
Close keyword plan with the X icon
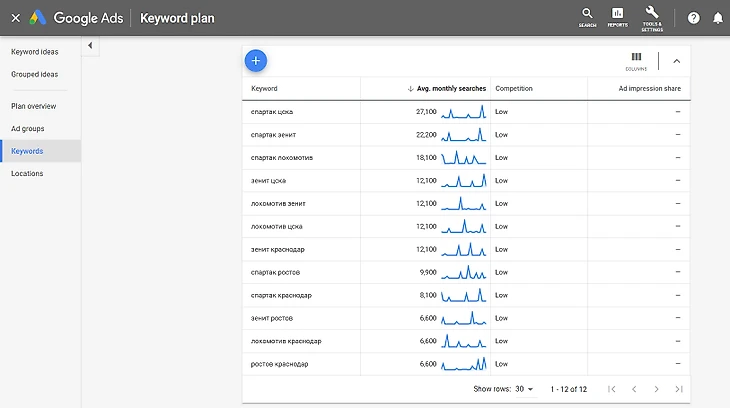15,18
